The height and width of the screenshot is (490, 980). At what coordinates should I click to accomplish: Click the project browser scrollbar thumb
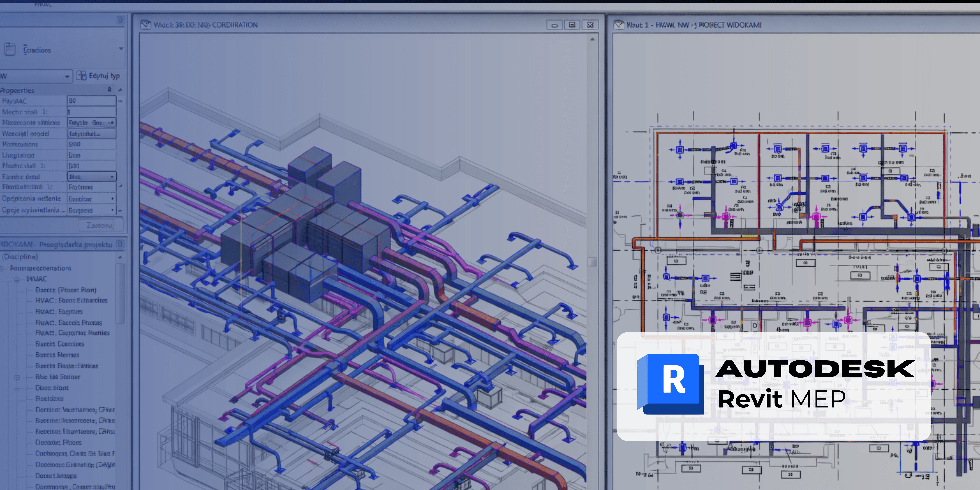tap(120, 294)
